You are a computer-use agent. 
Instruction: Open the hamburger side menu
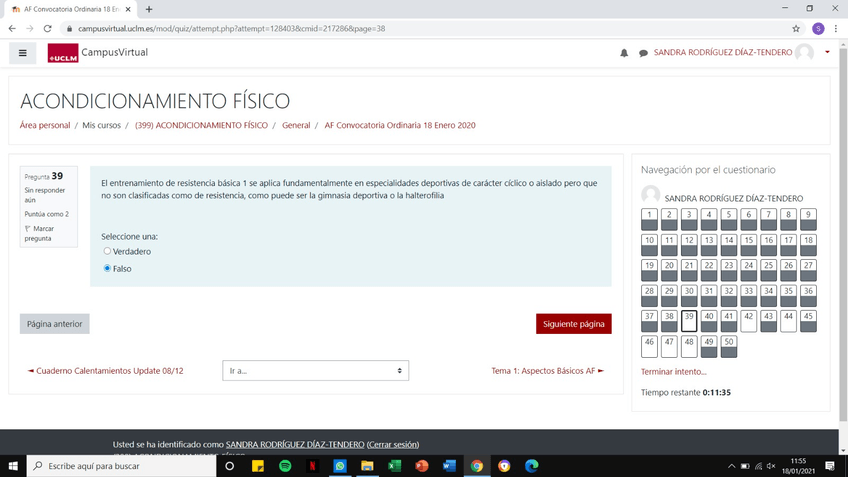click(23, 53)
